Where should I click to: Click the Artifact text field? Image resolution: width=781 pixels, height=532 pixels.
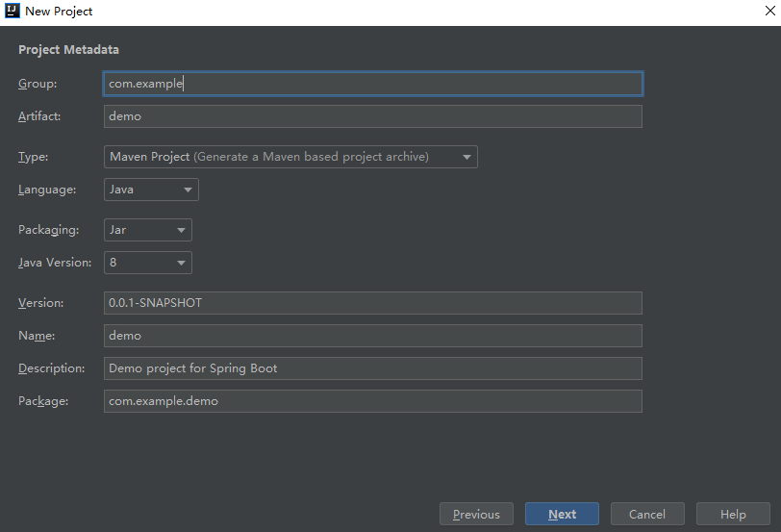373,116
